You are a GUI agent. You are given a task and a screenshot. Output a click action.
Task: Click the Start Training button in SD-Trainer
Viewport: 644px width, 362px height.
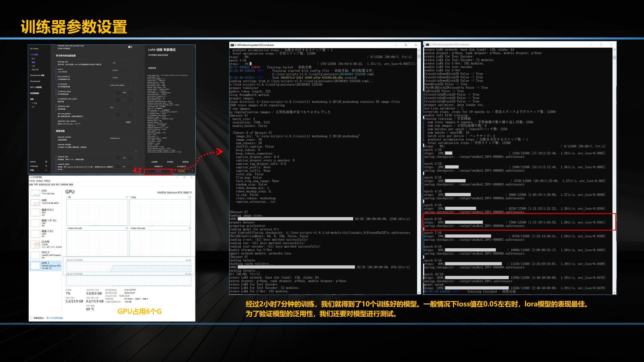coord(158,171)
